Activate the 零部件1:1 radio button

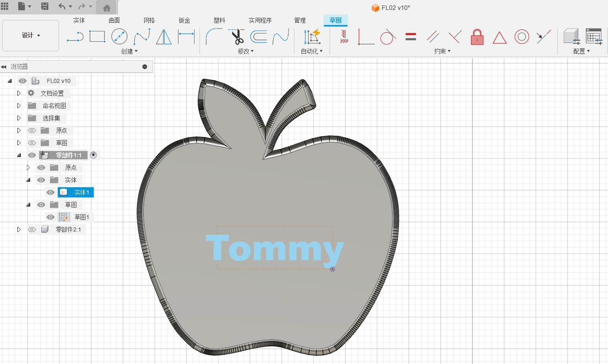[x=93, y=155]
